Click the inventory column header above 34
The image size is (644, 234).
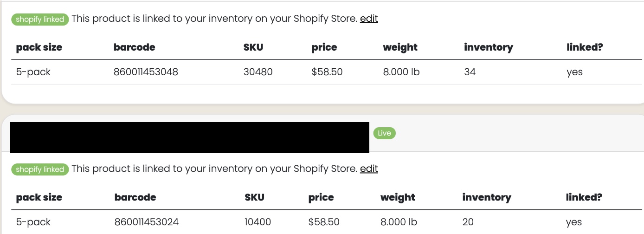click(x=489, y=47)
